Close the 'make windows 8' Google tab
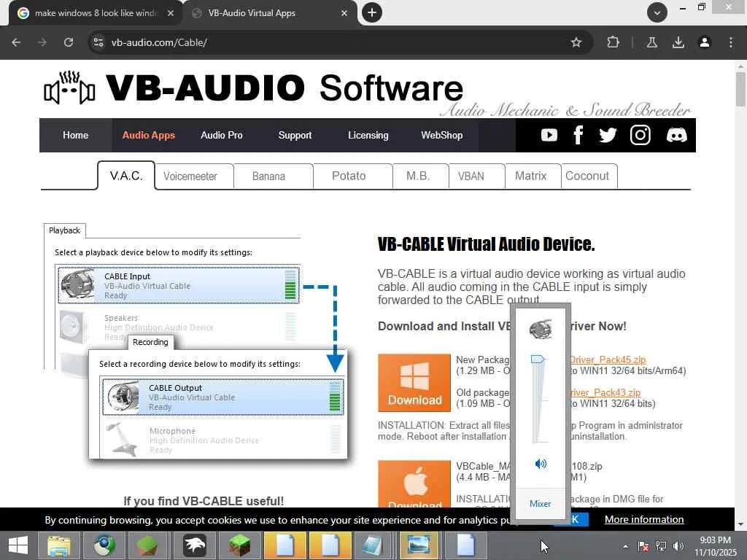Screen dimensions: 747x560 coord(171,13)
